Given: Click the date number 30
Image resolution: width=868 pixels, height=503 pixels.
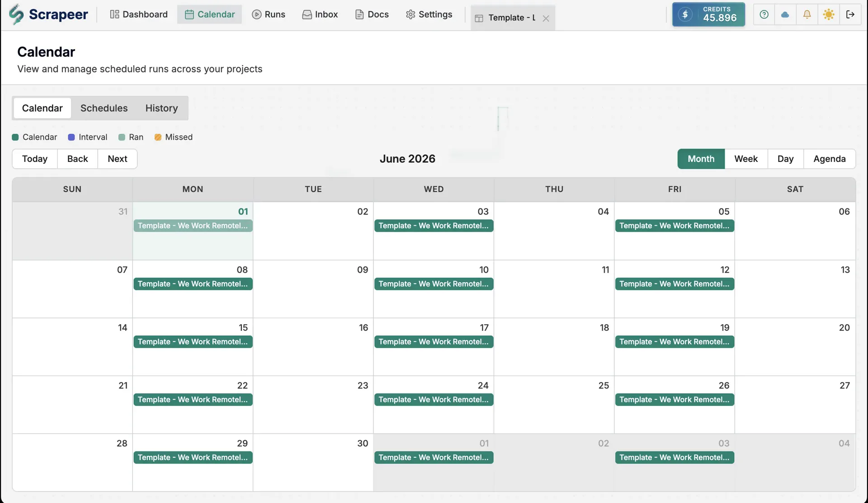Looking at the screenshot, I should [x=363, y=443].
